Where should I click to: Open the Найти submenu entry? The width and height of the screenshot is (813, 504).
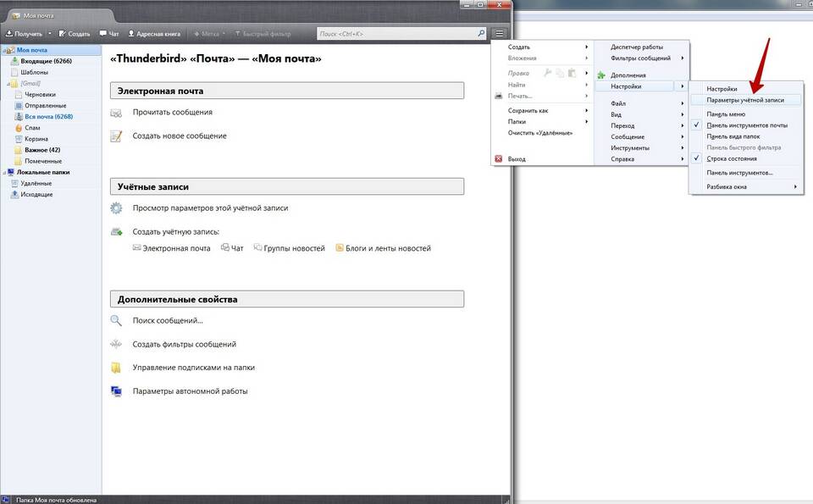coord(542,85)
